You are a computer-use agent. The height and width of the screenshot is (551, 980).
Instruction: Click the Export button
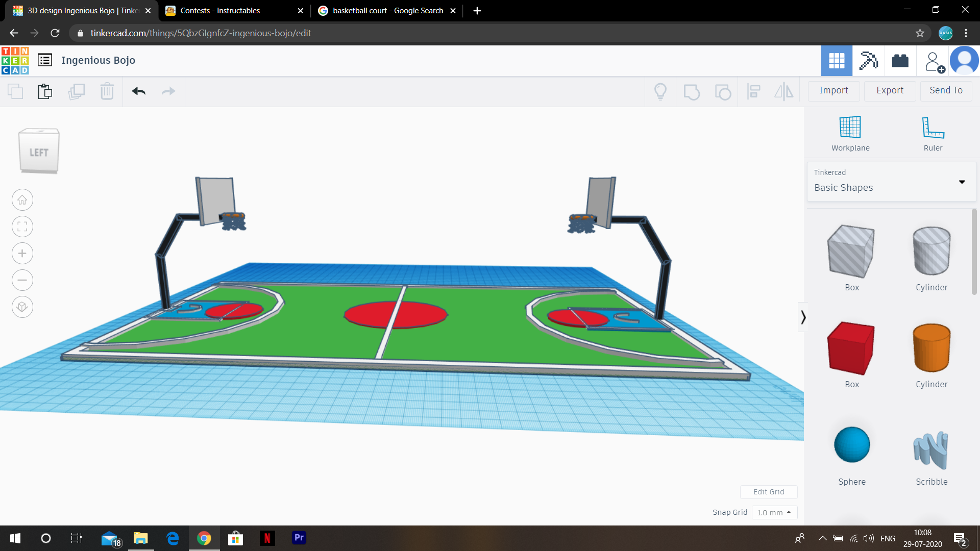(x=889, y=90)
